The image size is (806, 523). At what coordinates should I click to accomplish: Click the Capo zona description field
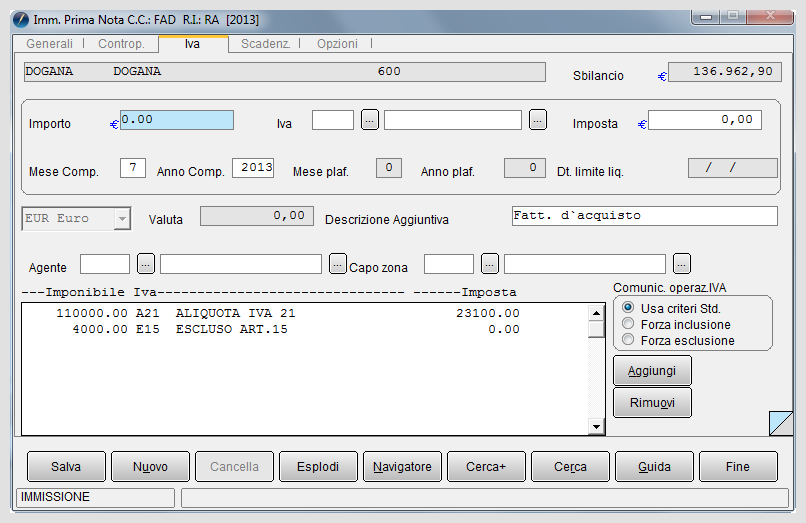585,264
